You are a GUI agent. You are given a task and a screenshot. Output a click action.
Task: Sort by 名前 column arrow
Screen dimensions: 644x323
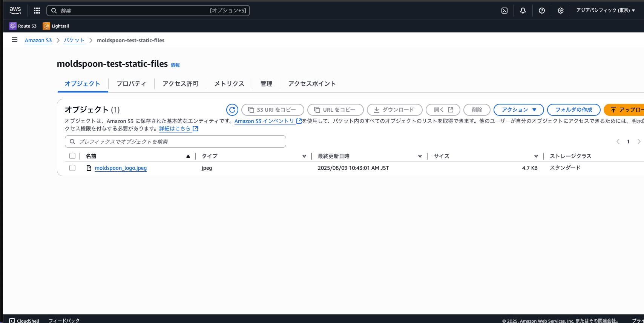click(188, 156)
